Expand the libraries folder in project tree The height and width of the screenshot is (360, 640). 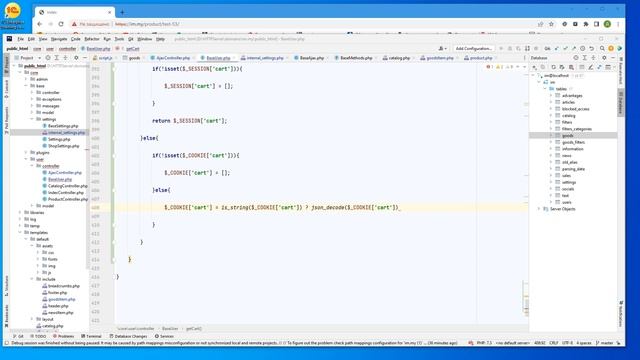tap(20, 213)
